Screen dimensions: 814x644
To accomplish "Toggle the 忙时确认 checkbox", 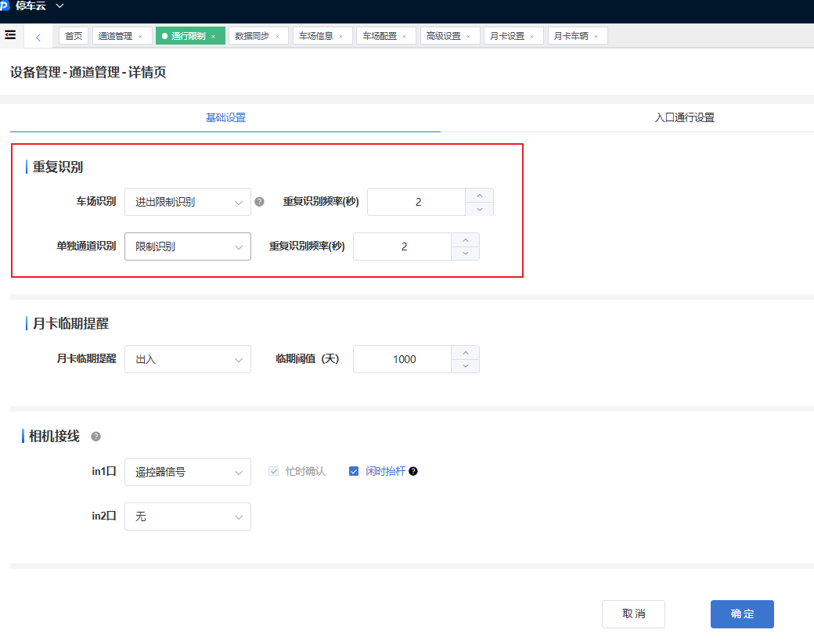I will [x=274, y=471].
